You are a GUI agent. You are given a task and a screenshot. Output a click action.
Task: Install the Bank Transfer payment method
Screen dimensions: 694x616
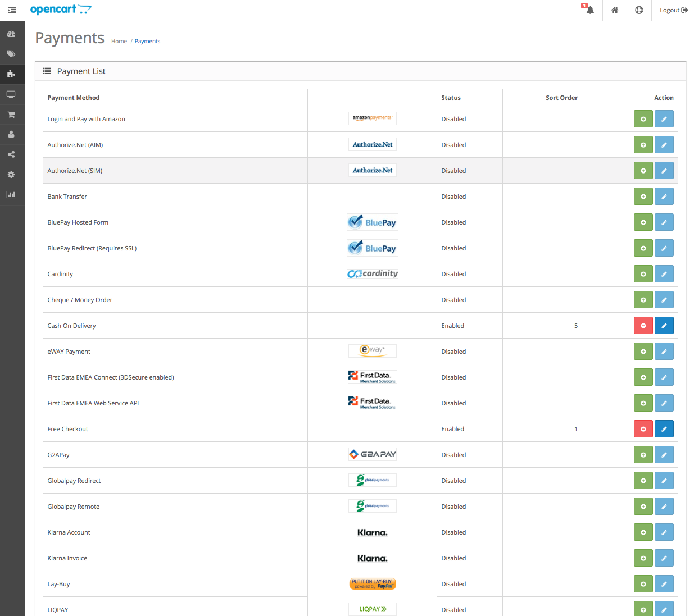click(643, 197)
